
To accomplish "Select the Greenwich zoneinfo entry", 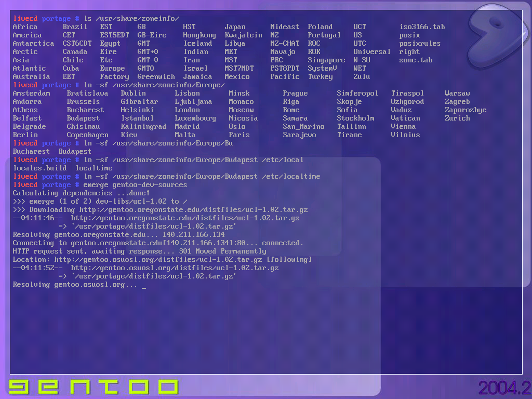I will (156, 77).
